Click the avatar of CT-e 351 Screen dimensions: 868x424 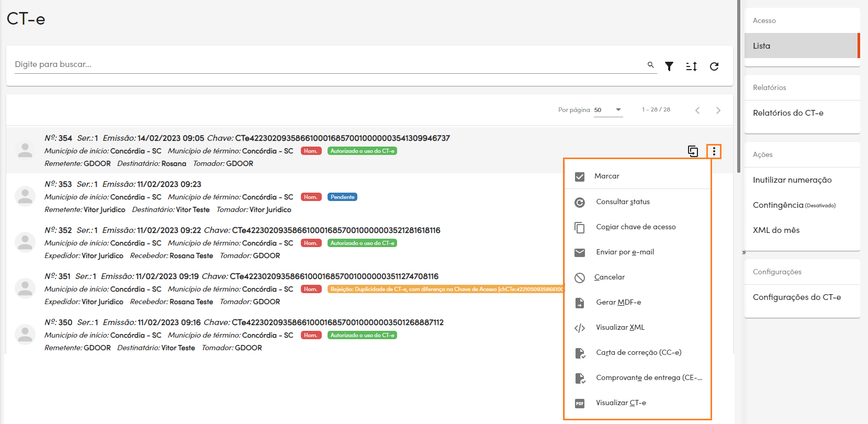25,289
